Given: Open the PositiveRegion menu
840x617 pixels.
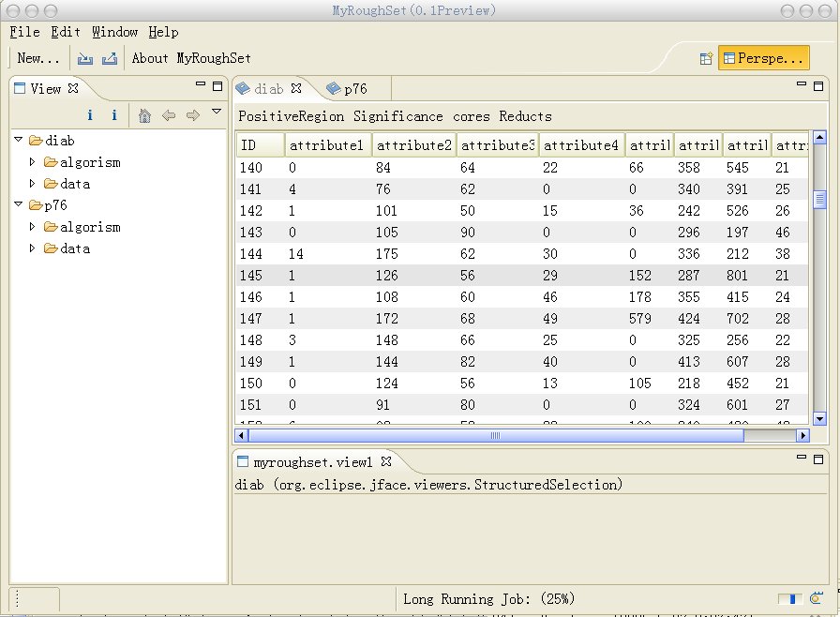Looking at the screenshot, I should coord(292,116).
